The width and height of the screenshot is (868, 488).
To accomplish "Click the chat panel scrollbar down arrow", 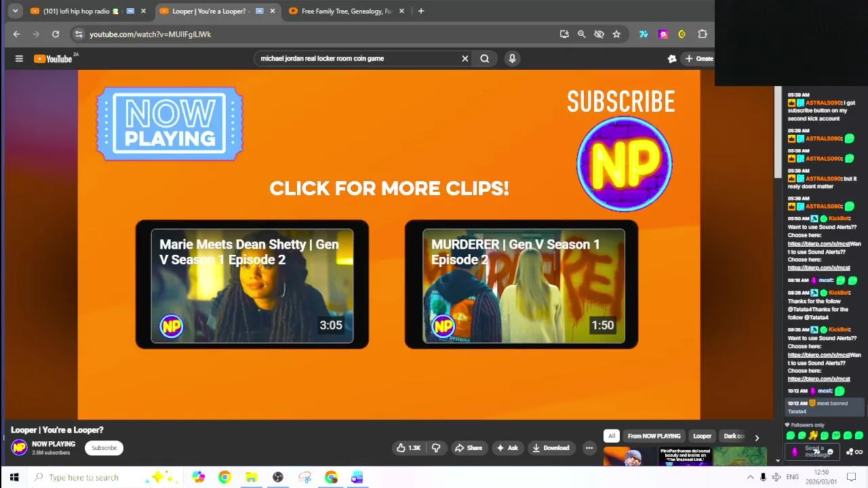I will pos(778,461).
